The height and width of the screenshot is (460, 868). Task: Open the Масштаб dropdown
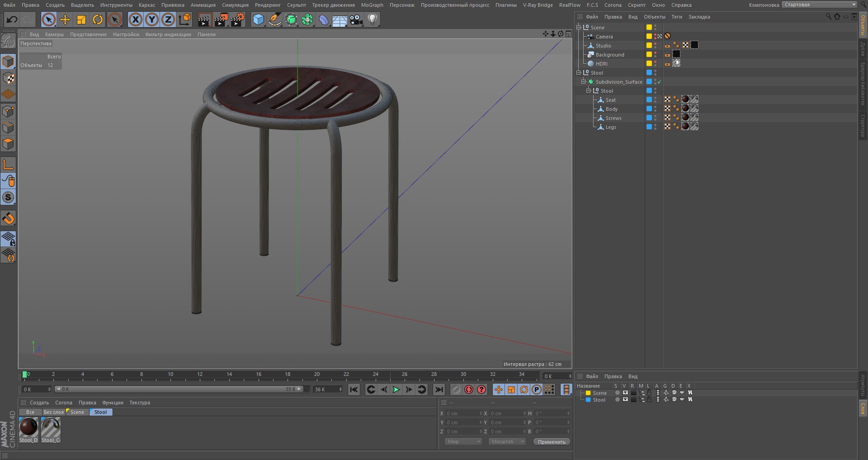pos(507,441)
